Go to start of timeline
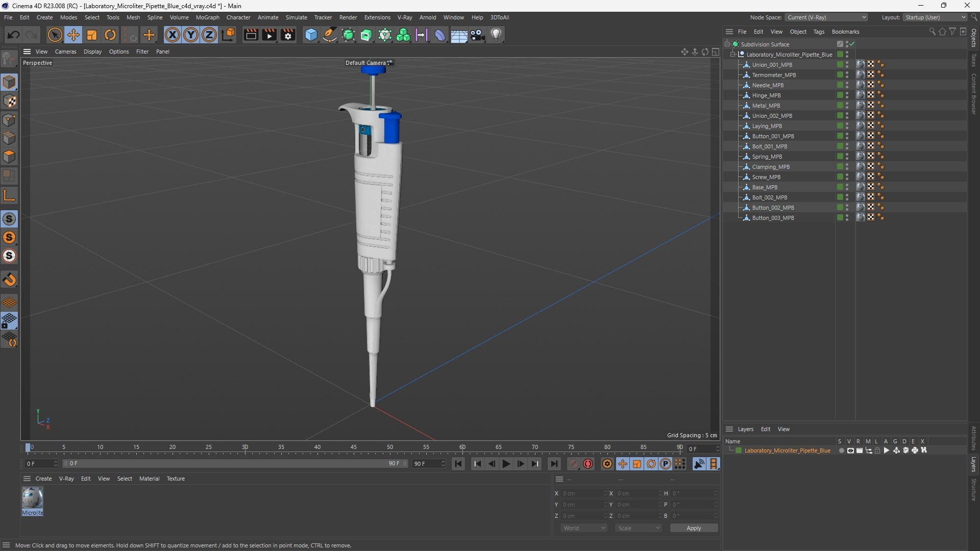 [458, 464]
